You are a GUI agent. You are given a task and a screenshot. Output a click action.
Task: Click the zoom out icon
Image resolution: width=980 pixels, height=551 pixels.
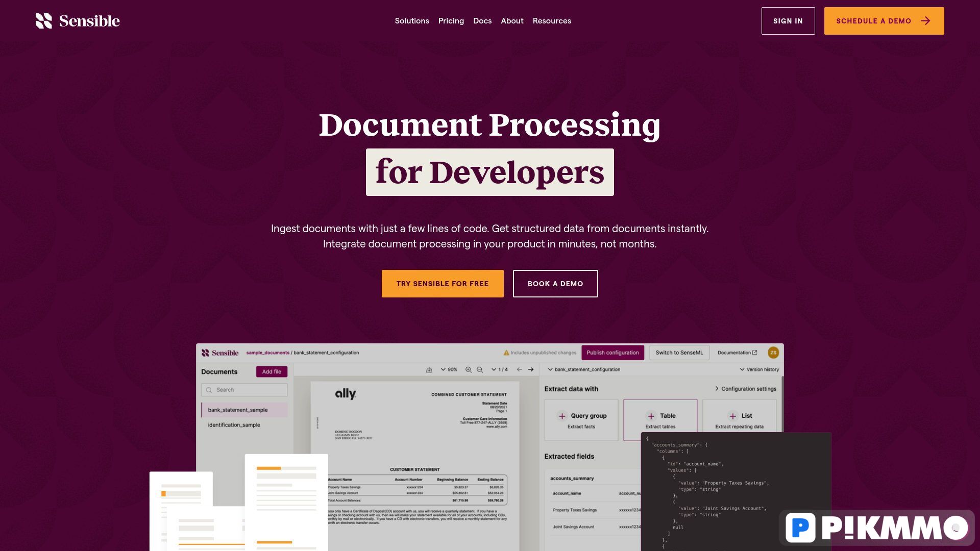point(479,369)
